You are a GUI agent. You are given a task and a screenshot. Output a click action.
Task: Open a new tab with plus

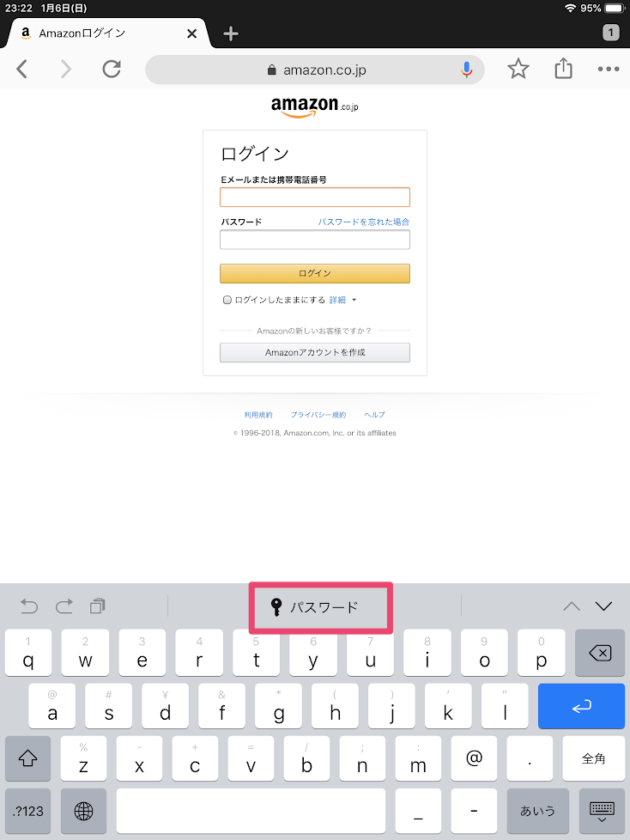click(x=231, y=33)
